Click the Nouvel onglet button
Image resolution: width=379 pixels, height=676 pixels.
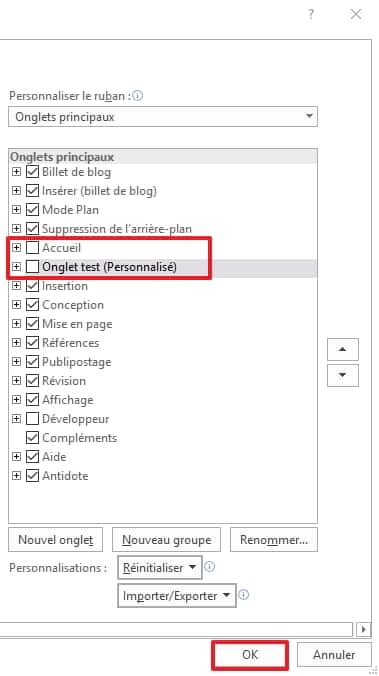[x=56, y=540]
